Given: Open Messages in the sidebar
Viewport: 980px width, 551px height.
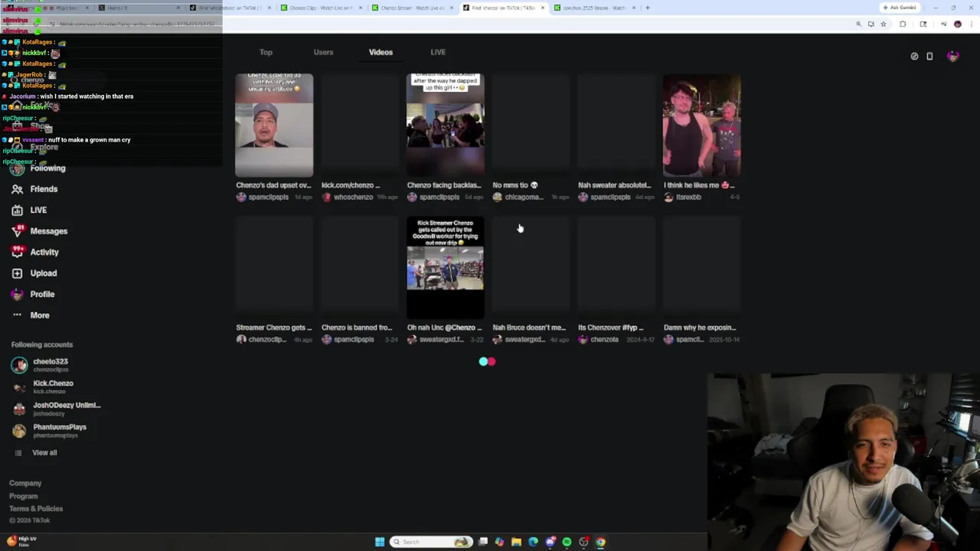Looking at the screenshot, I should pyautogui.click(x=40, y=231).
